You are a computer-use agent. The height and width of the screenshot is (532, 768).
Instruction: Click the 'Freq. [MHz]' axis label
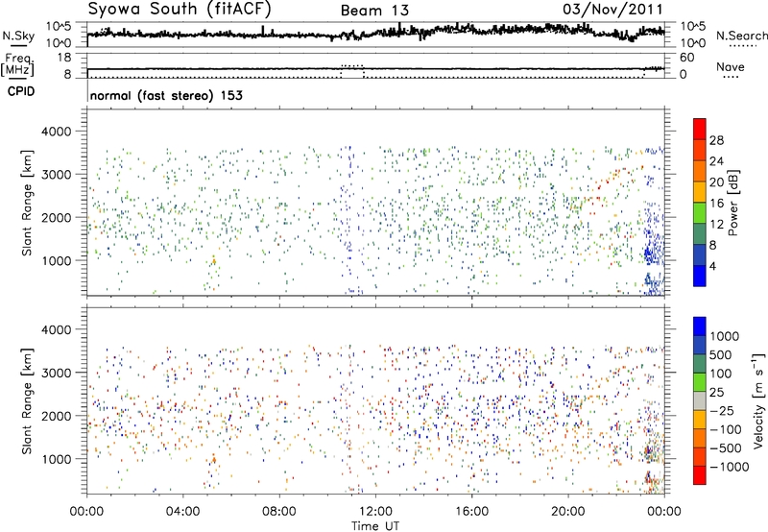point(17,65)
